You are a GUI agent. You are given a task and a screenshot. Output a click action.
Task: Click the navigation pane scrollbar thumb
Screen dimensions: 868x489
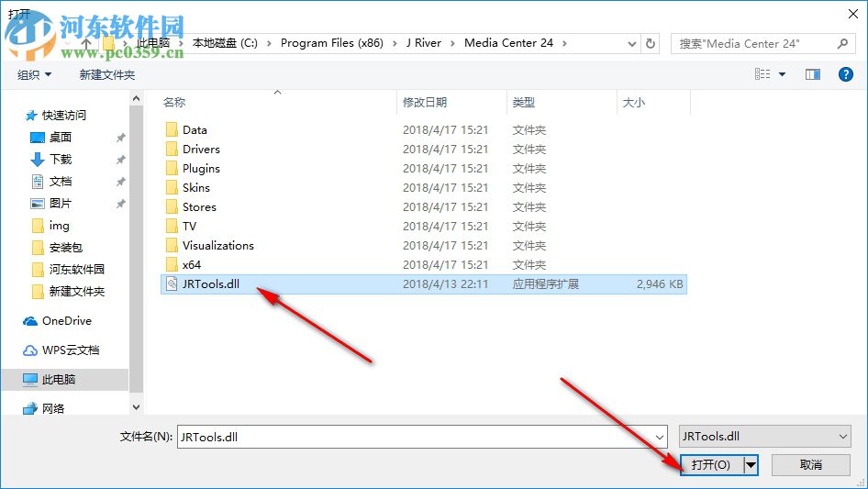coord(136,250)
